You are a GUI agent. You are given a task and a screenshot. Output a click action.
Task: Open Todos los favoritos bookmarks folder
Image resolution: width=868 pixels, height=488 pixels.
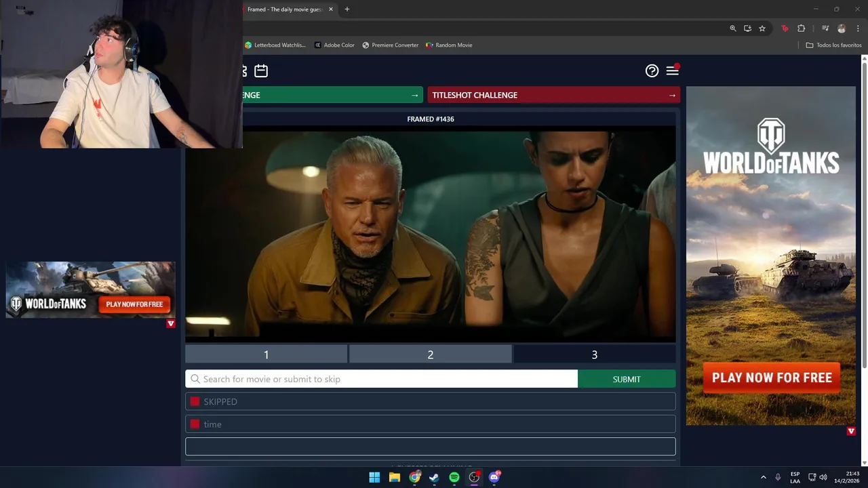point(833,45)
